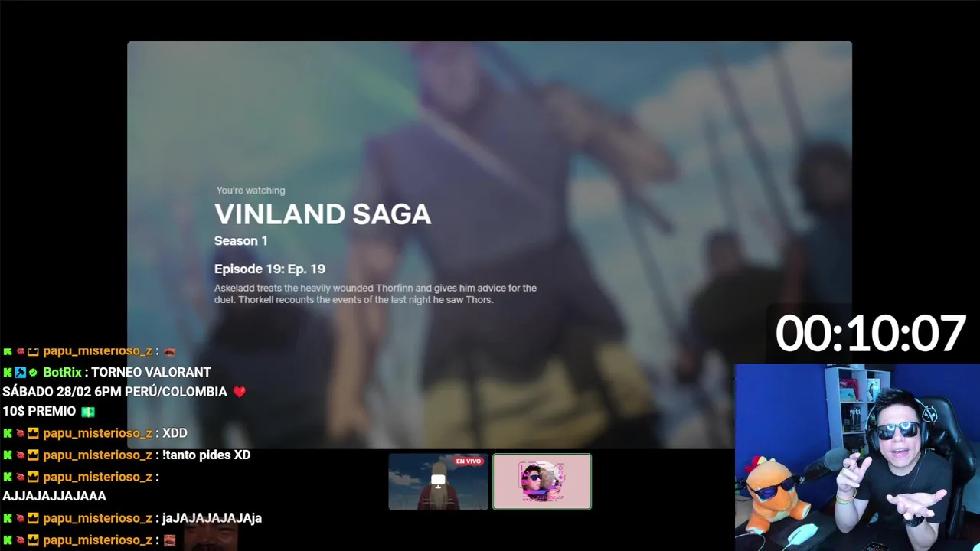Screen dimensions: 980x551
Task: Click the blue moderator badge beside BotRix
Action: [x=21, y=373]
